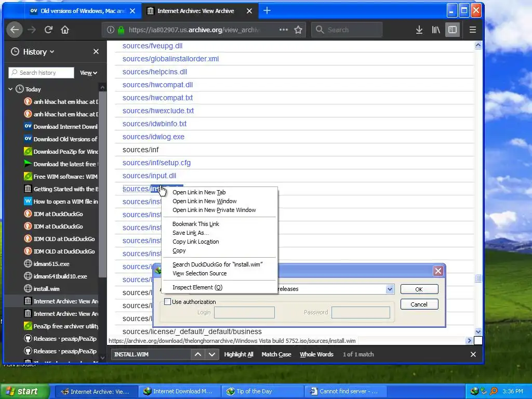Open the Downloads arrow icon
Screen dimensions: 532x399
[x=419, y=30]
